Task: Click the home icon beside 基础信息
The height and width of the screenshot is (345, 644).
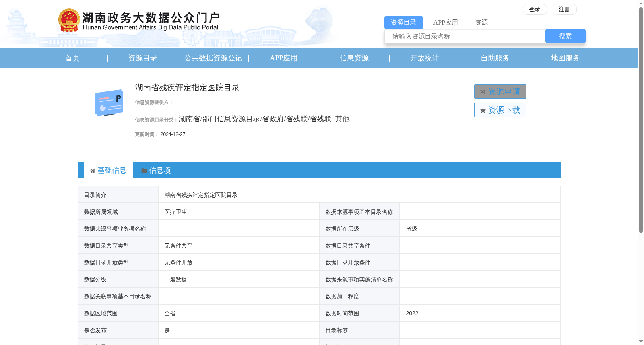Action: click(x=93, y=171)
